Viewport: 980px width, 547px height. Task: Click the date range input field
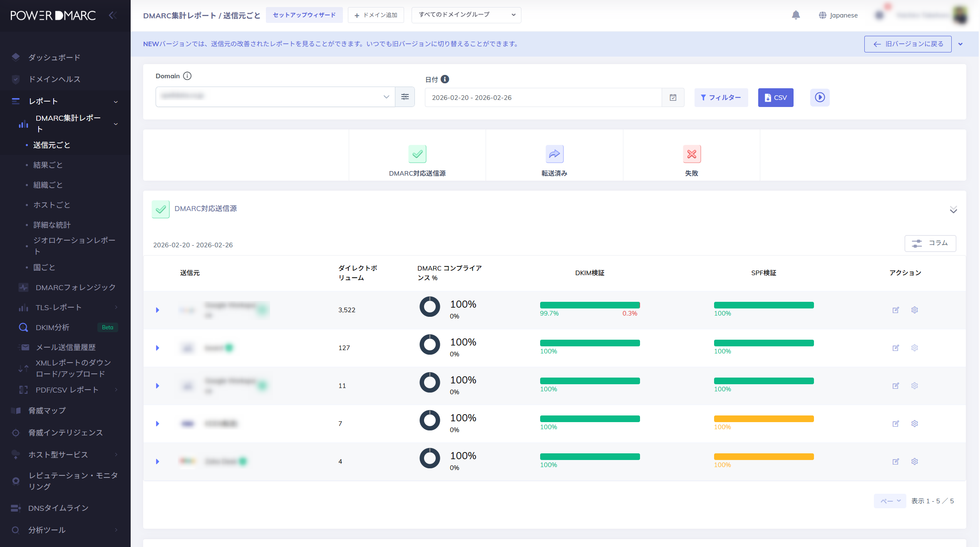541,97
